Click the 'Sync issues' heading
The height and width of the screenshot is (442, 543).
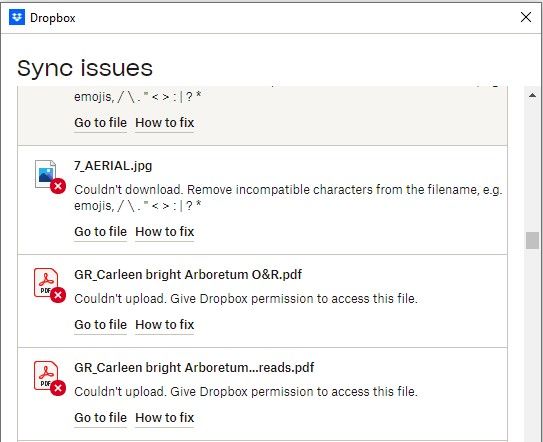85,68
